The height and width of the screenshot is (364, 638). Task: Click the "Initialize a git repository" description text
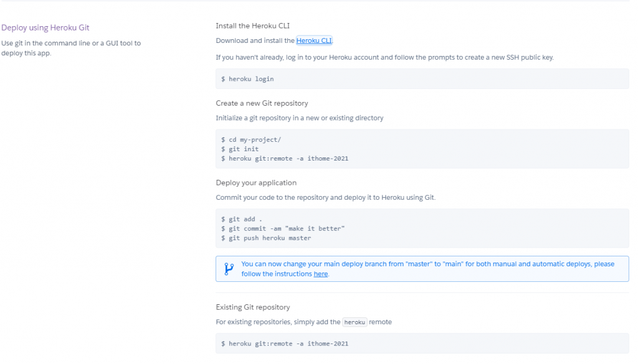coord(299,118)
